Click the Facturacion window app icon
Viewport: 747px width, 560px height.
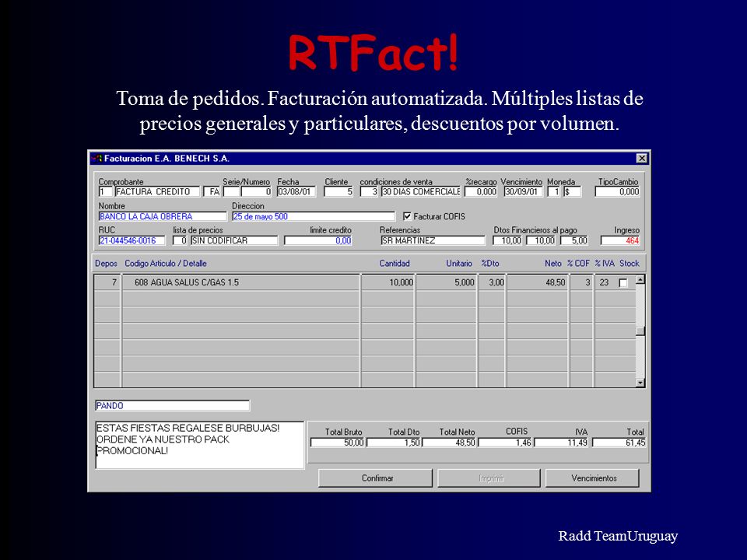pyautogui.click(x=96, y=159)
